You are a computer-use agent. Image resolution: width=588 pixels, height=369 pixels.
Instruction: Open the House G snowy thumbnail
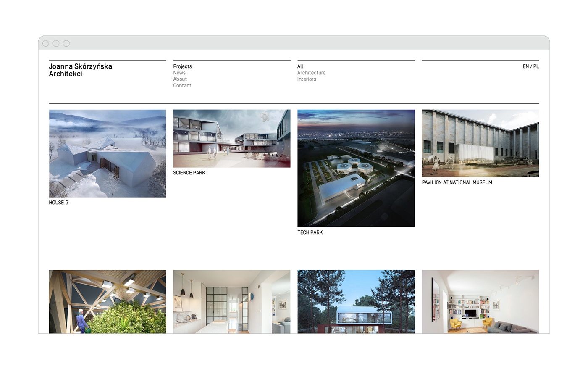(108, 153)
